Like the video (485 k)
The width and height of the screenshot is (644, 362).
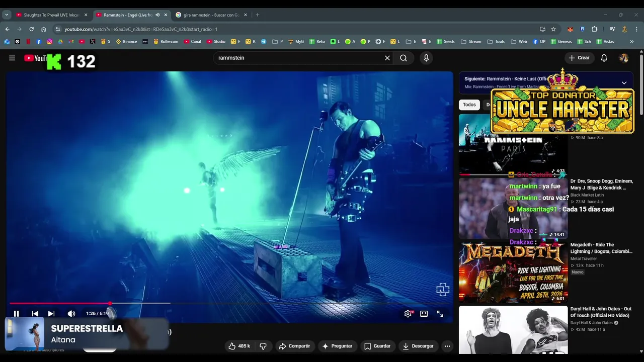239,346
